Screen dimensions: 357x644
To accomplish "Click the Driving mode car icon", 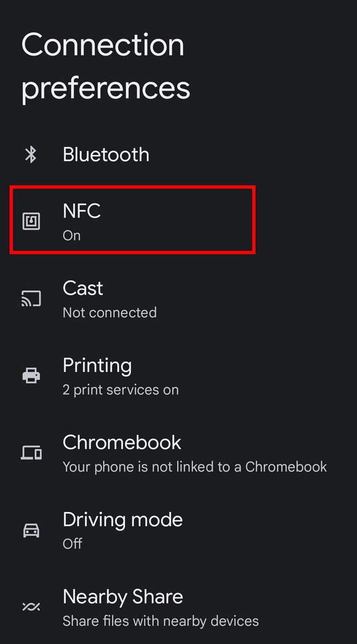I will (x=31, y=530).
